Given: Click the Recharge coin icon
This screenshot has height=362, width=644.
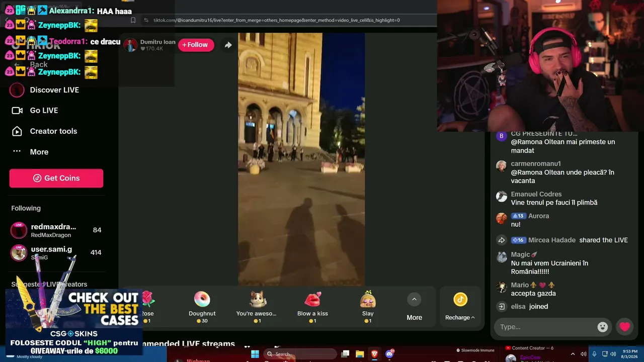Looking at the screenshot, I should (x=460, y=299).
